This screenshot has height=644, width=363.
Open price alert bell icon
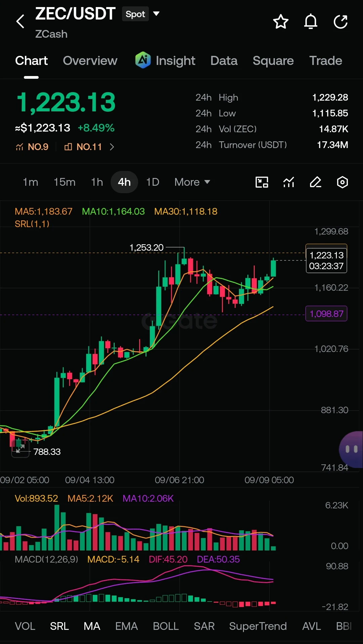[311, 22]
